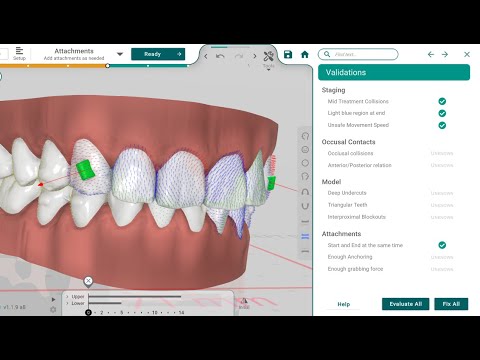480x360 pixels.
Task: Click the X pin marker above the timeline
Action: tap(88, 281)
